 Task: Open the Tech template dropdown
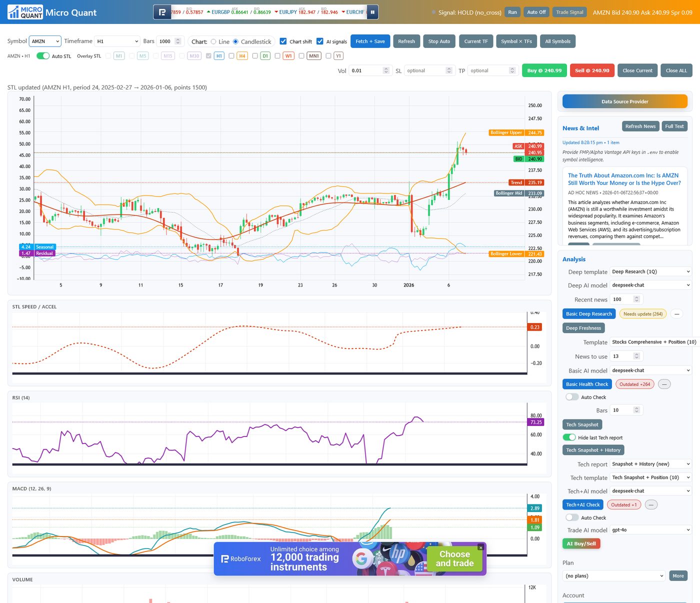click(651, 477)
